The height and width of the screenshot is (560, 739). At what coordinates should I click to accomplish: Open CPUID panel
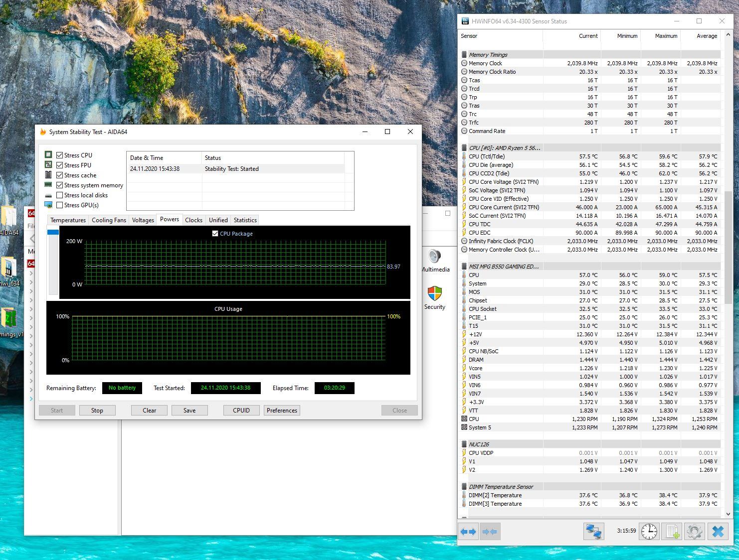tap(241, 411)
